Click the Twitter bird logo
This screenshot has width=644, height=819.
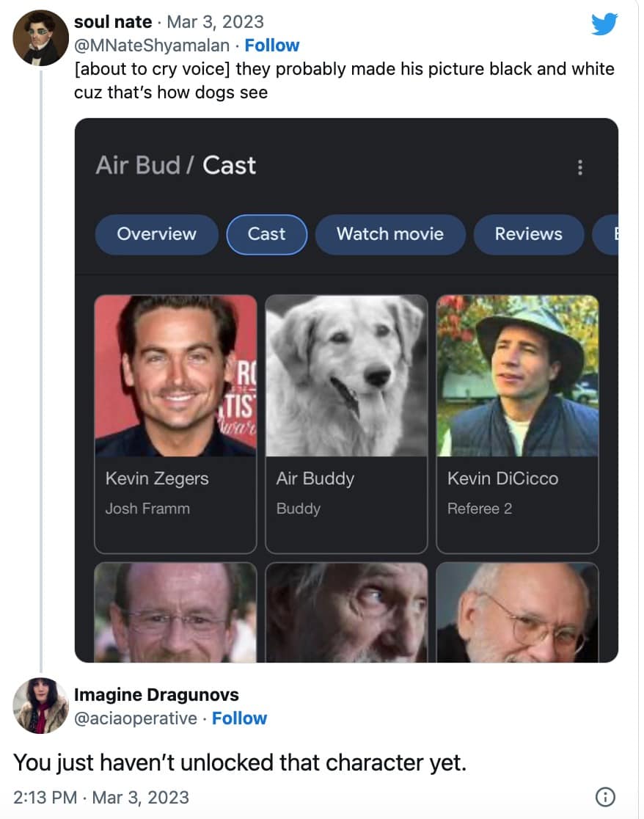point(604,25)
